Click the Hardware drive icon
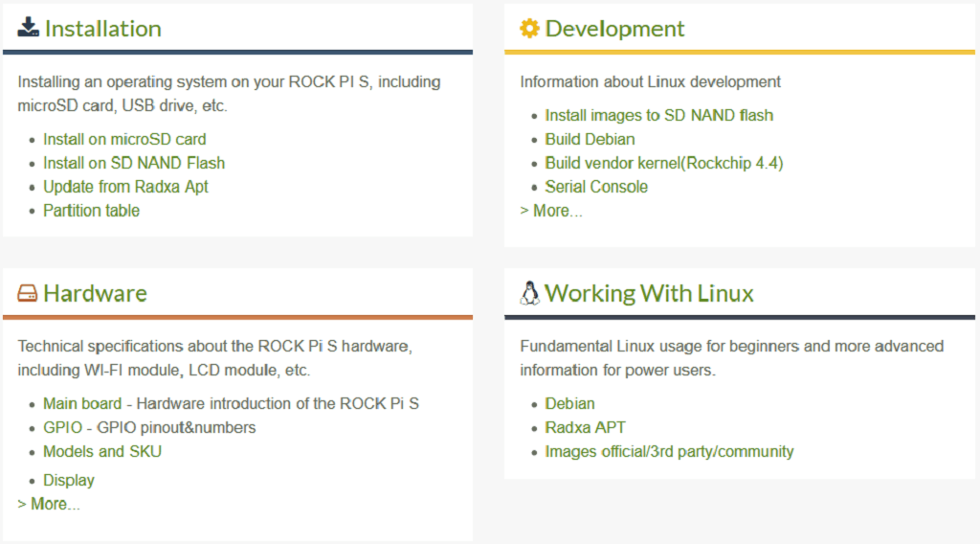 [27, 293]
